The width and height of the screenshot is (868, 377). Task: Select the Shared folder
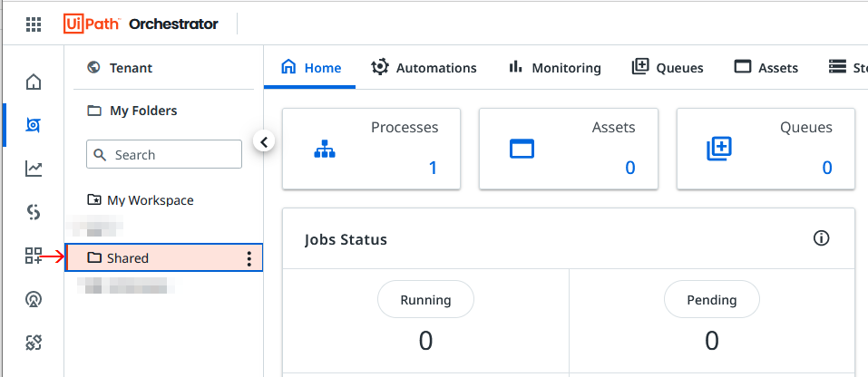click(x=164, y=258)
